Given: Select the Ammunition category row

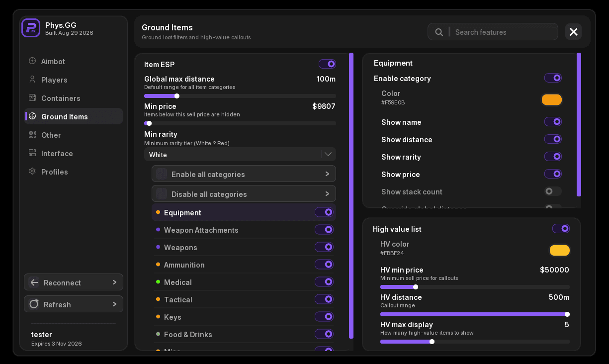Looking at the screenshot, I should click(244, 265).
